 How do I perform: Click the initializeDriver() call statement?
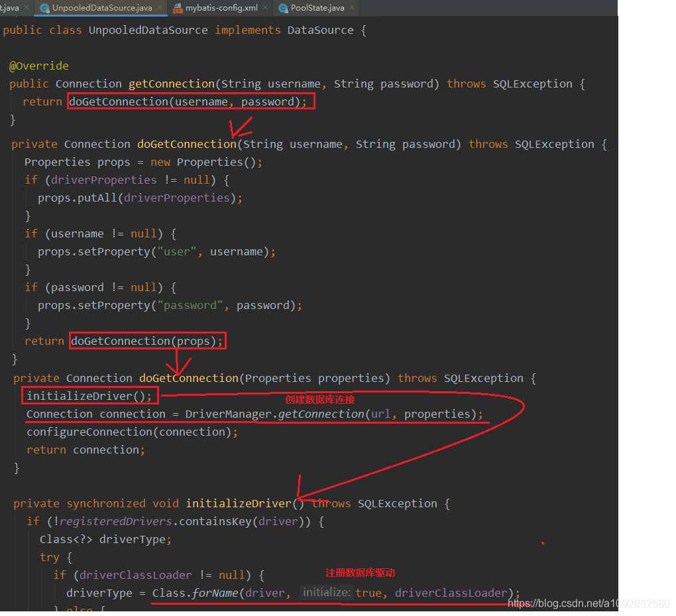[x=89, y=396]
